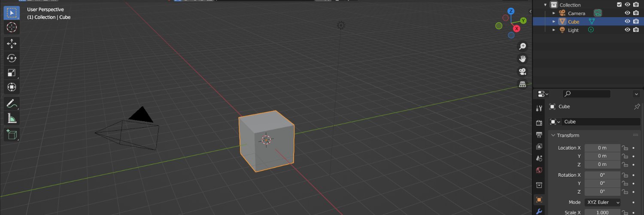Click the Cube mesh data icon in outliner
The height and width of the screenshot is (215, 644).
click(x=592, y=21)
